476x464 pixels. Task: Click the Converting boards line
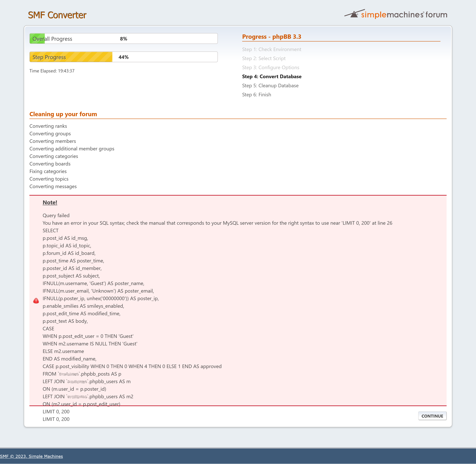point(50,164)
